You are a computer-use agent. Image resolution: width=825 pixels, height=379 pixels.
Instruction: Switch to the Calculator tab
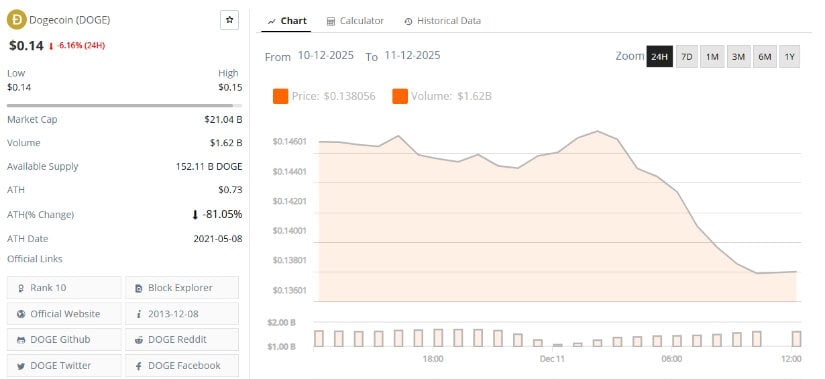pyautogui.click(x=355, y=21)
